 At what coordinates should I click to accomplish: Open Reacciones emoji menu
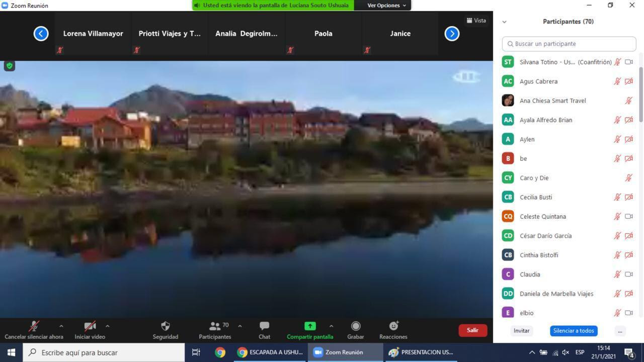(x=393, y=326)
